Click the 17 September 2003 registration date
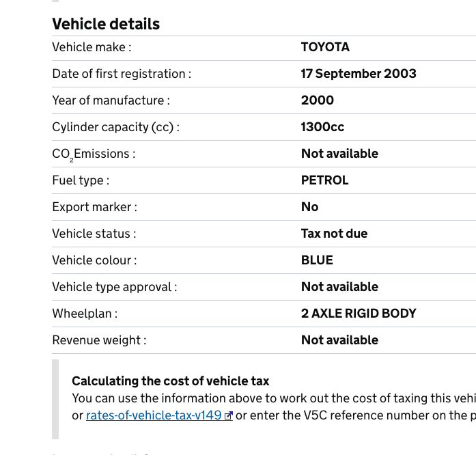Viewport: 476px width, 455px height. 359,74
